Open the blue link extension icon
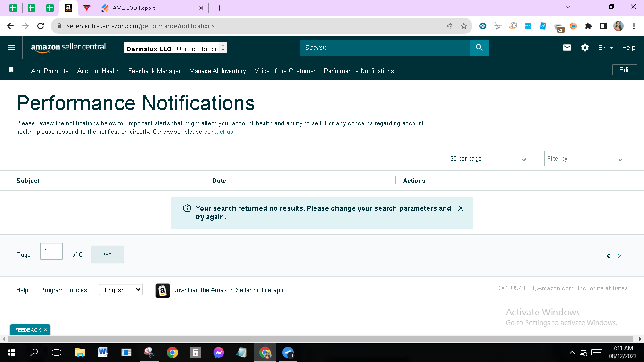 pyautogui.click(x=543, y=26)
